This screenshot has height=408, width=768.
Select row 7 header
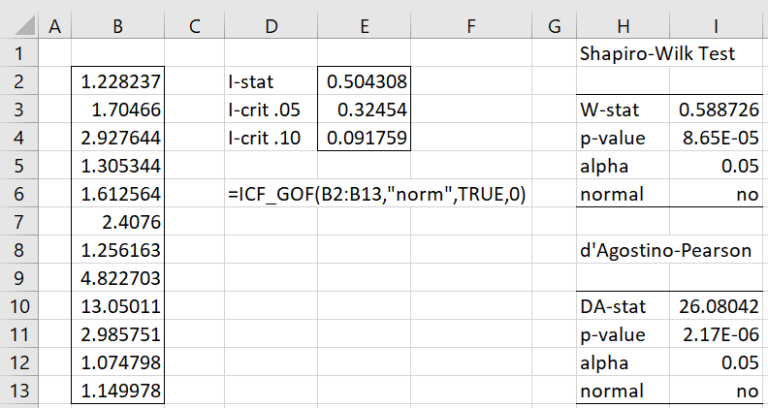[19, 222]
